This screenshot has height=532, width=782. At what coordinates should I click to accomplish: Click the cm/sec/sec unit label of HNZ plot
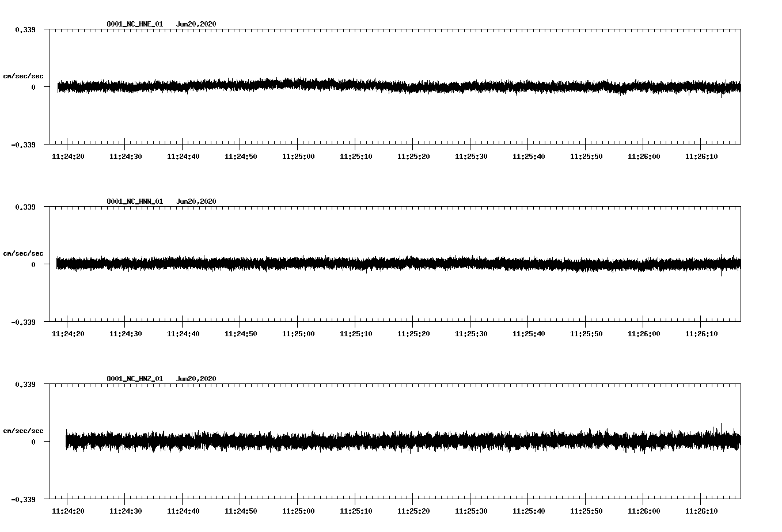[x=23, y=431]
